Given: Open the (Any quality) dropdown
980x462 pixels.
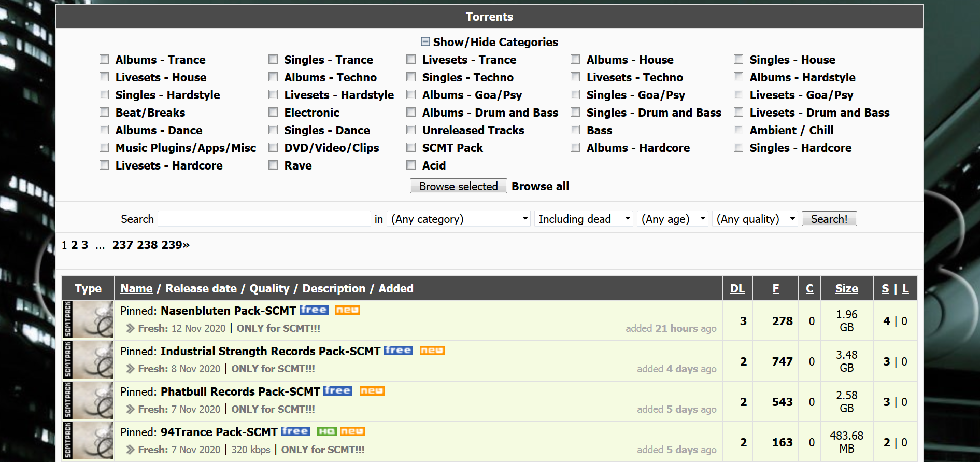Looking at the screenshot, I should tap(755, 219).
